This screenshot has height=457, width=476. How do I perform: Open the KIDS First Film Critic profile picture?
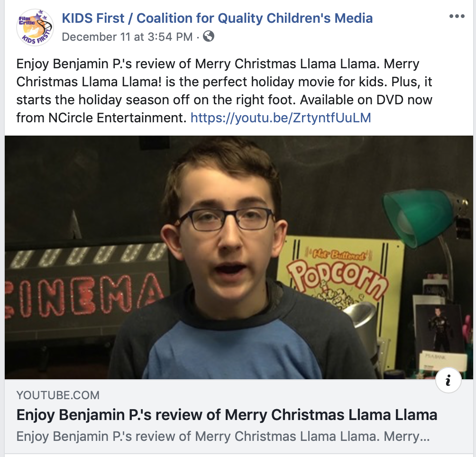[35, 27]
